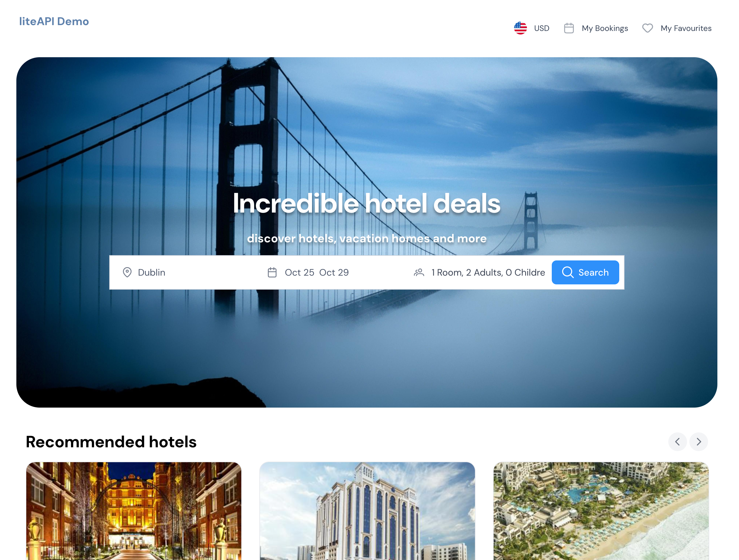The width and height of the screenshot is (739, 560).
Task: Click the calendar icon in top navbar
Action: tap(569, 28)
